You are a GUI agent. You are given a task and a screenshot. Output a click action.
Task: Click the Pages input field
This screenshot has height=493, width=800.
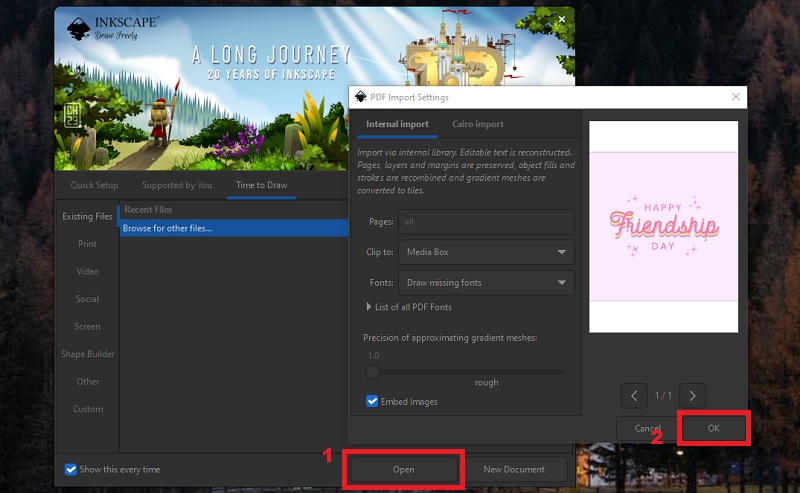[x=486, y=221]
